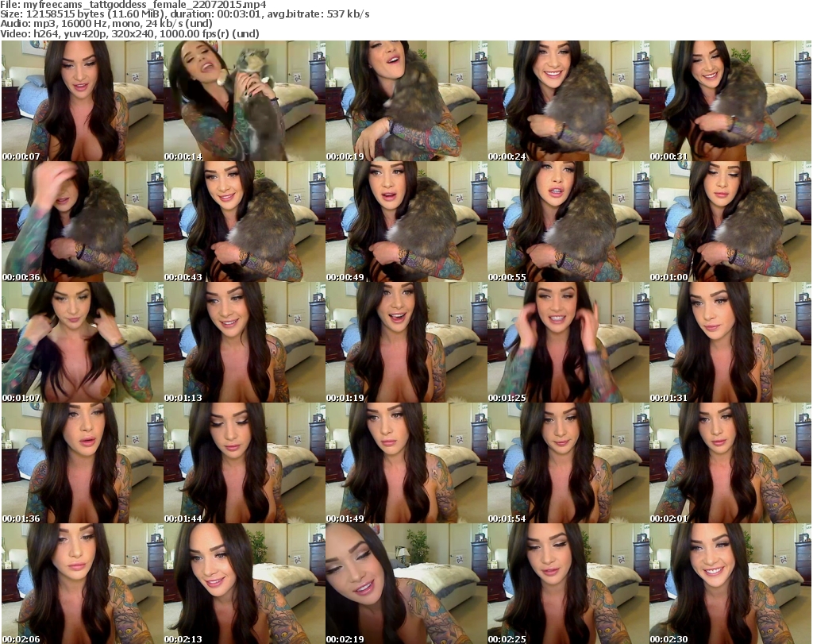
Task: Click the frame timestamped 00:00:49
Action: (406, 222)
